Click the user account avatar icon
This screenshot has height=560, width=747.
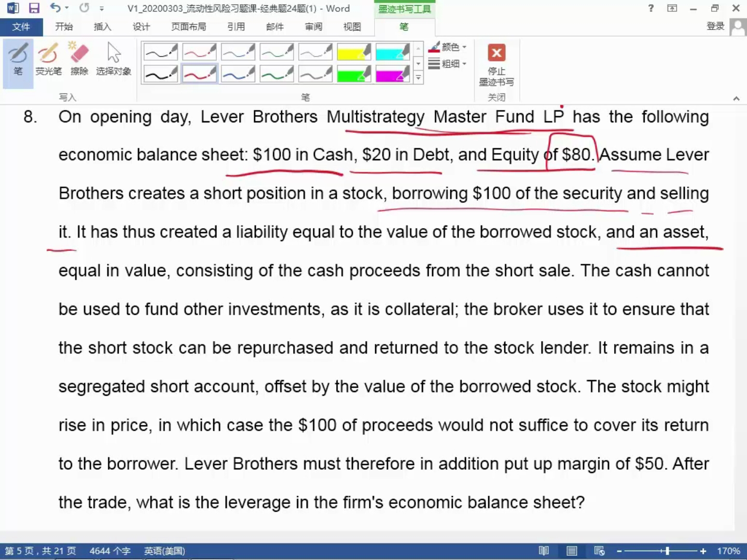[738, 27]
